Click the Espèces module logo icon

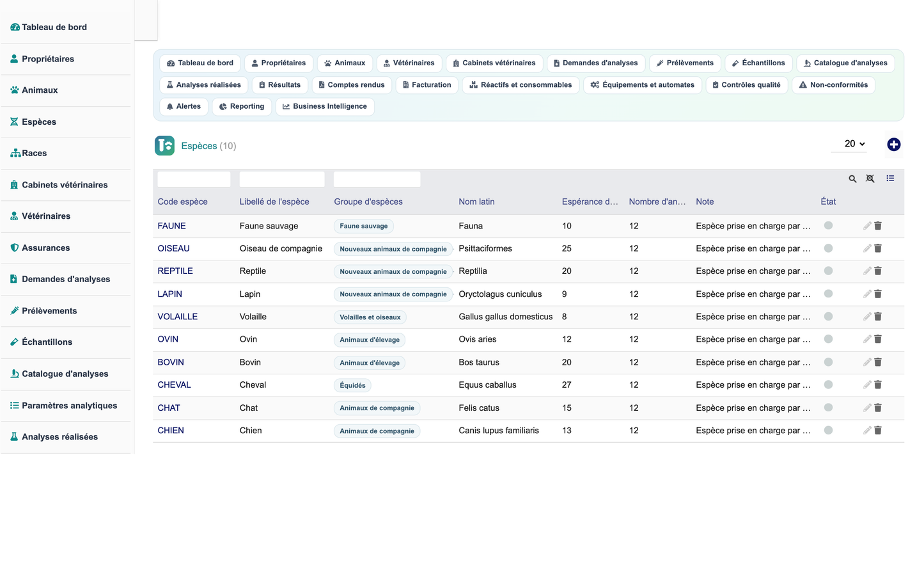[164, 146]
